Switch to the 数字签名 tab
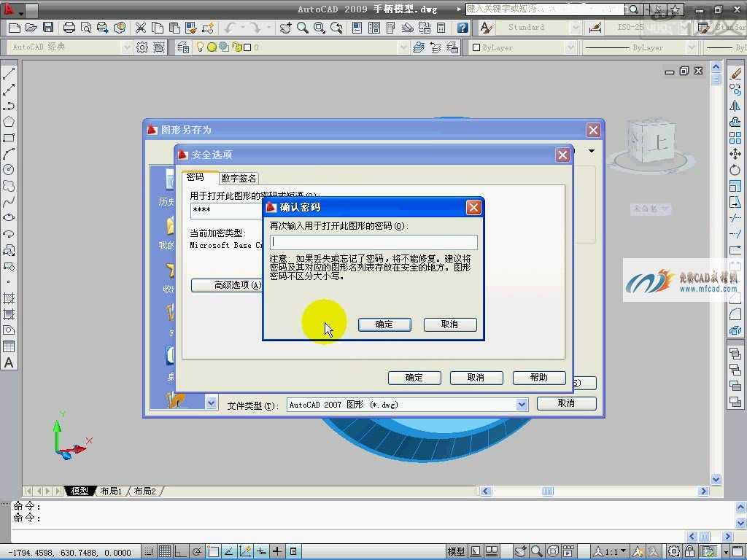The width and height of the screenshot is (747, 560). (x=239, y=178)
